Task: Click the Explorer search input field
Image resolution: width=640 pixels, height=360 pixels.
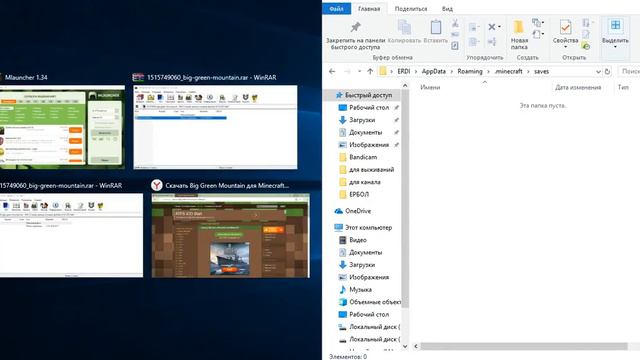Action: coord(629,71)
